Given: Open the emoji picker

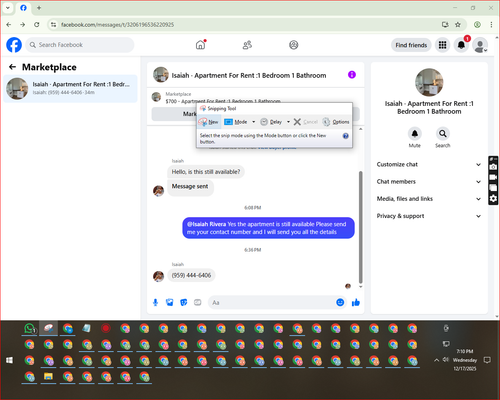Looking at the screenshot, I should [340, 302].
